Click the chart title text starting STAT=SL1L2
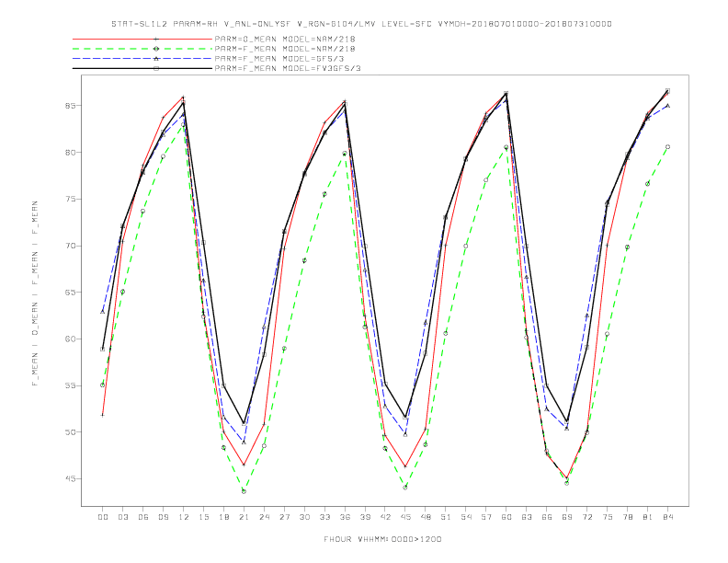The width and height of the screenshot is (728, 563). (x=361, y=24)
